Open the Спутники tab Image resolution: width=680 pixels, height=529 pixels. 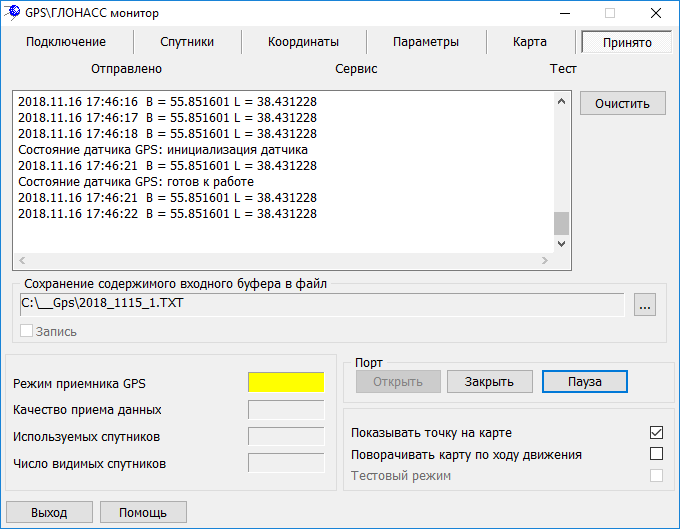187,42
